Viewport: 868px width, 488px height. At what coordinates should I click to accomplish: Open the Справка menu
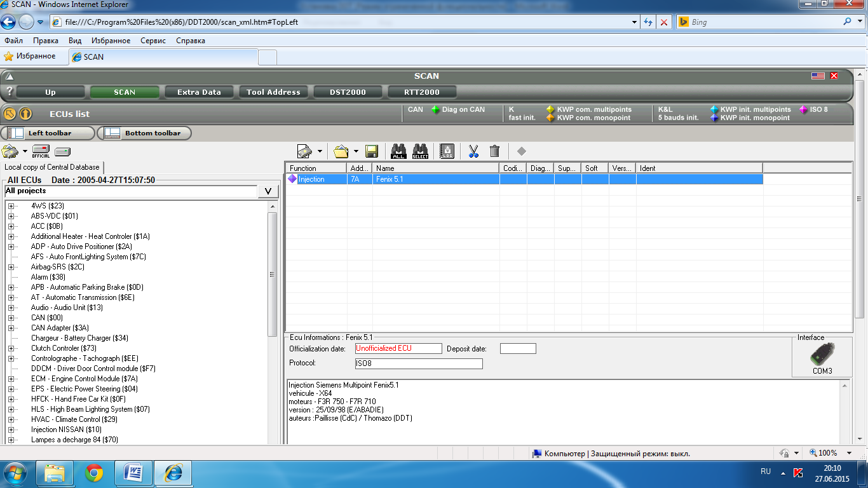pos(191,41)
